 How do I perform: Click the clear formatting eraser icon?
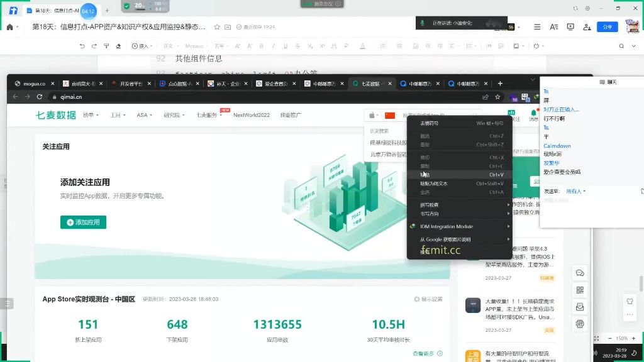pos(118,46)
